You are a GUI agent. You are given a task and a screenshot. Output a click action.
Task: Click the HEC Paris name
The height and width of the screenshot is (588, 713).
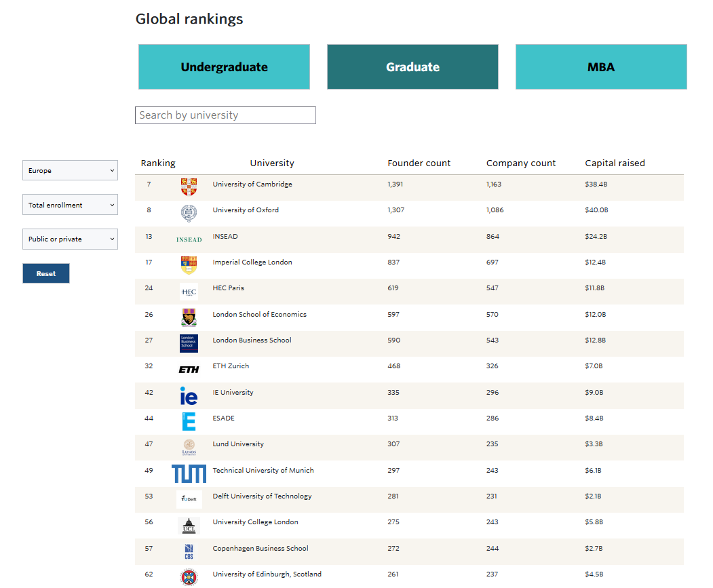click(228, 288)
